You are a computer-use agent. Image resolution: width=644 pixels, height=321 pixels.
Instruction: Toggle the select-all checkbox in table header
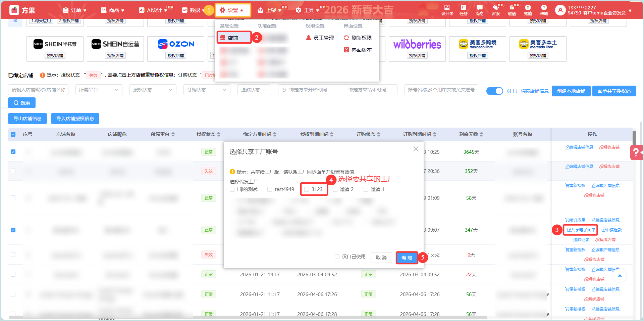tap(13, 134)
